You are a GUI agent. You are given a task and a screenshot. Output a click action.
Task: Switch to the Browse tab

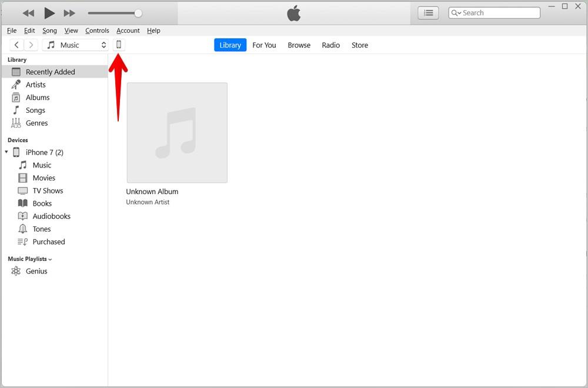click(299, 45)
